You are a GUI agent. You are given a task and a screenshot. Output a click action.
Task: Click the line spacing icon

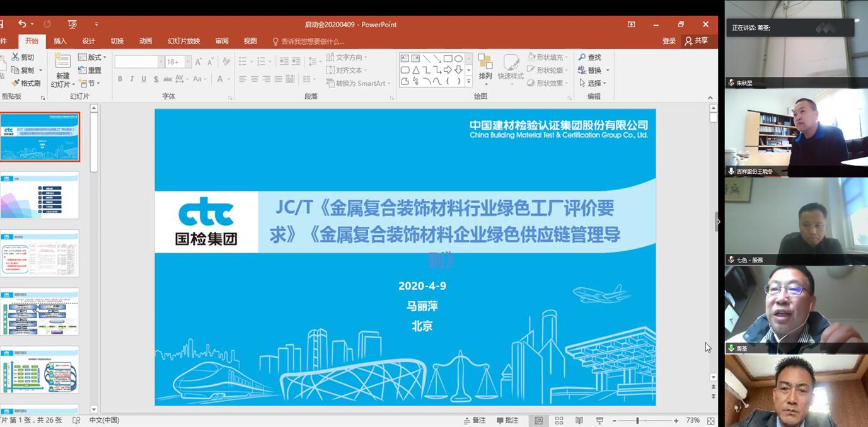[313, 62]
